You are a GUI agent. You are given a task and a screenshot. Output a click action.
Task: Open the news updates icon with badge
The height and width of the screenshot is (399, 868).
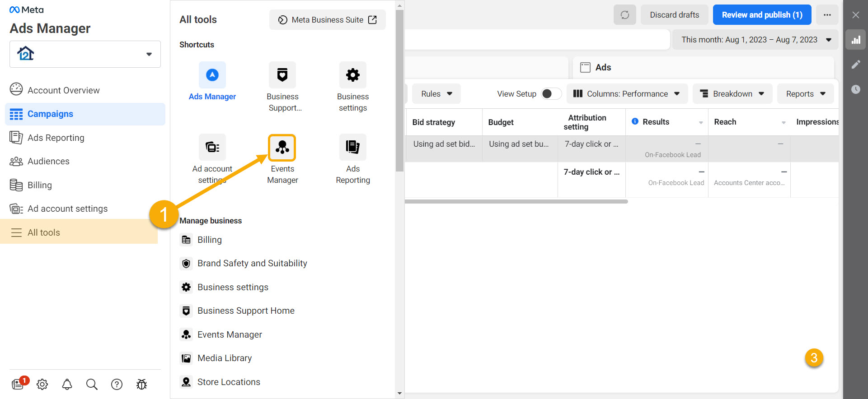click(x=18, y=384)
